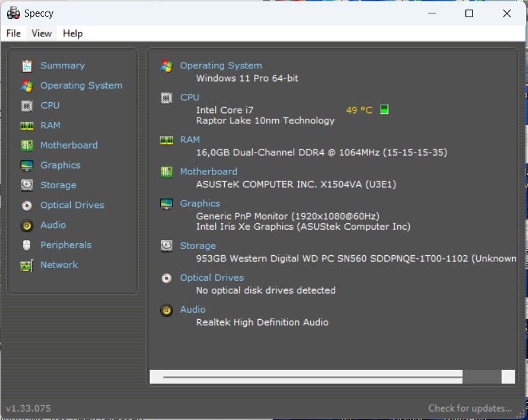Open the File menu

(13, 33)
